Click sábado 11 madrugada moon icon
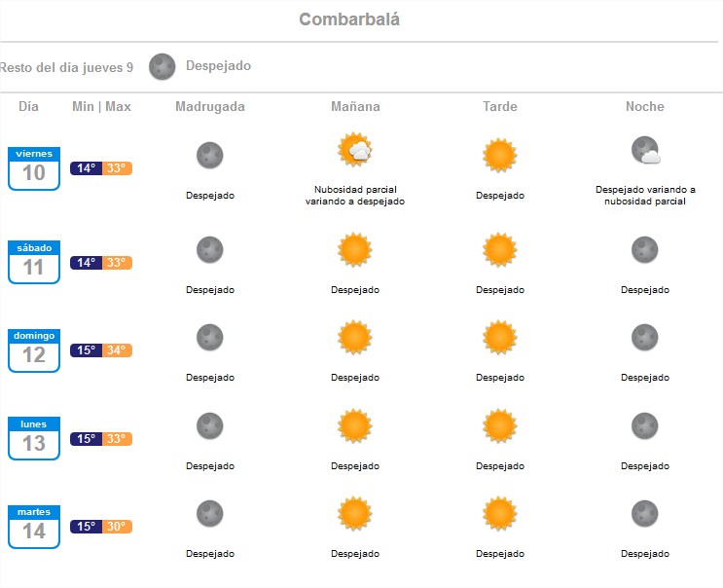This screenshot has width=723, height=588. coord(210,249)
